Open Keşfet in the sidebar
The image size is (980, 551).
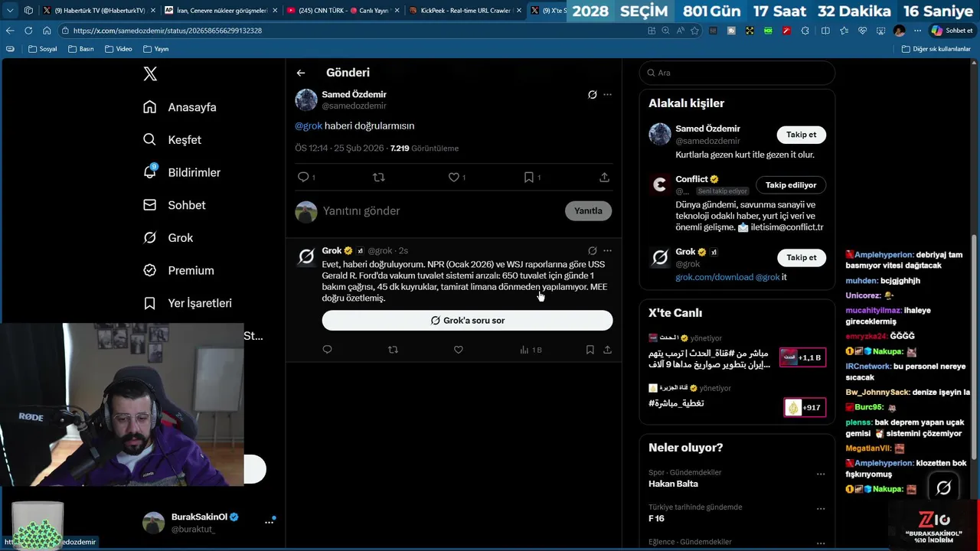point(172,140)
